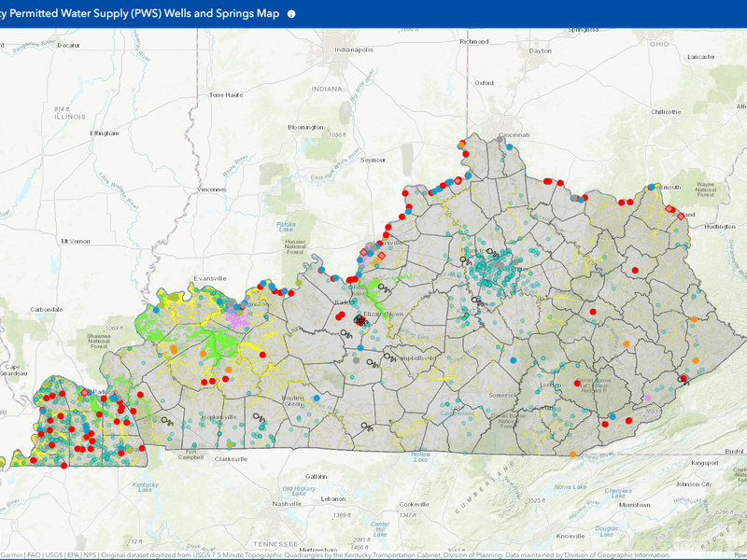This screenshot has height=560, width=747.
Task: Click the EPA attribution text
Action: click(x=73, y=554)
